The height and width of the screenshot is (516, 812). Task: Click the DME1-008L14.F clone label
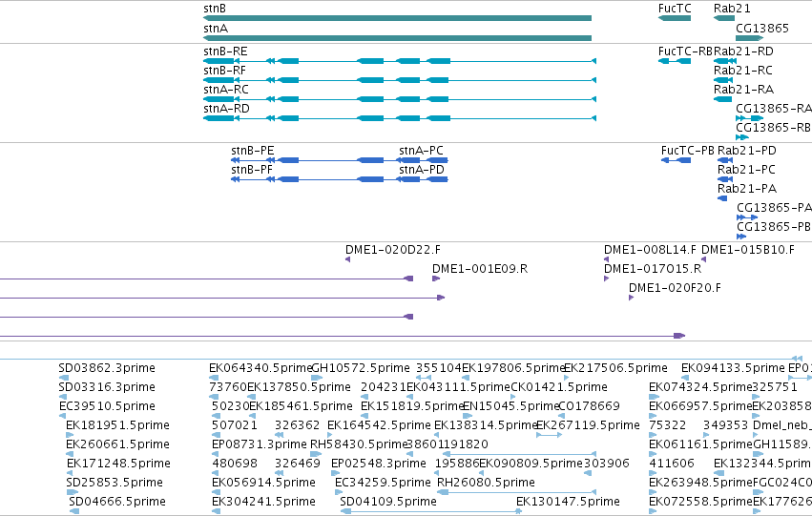coord(650,250)
